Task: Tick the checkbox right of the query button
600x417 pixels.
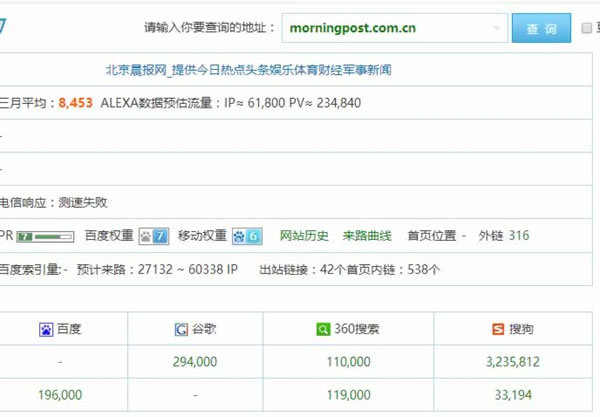Action: pyautogui.click(x=586, y=28)
